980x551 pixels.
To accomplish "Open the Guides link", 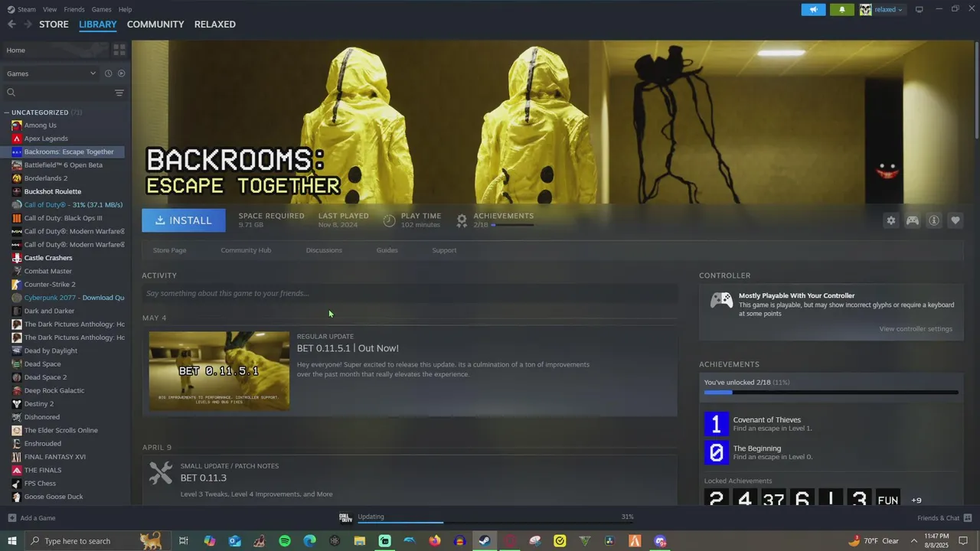I will 387,250.
